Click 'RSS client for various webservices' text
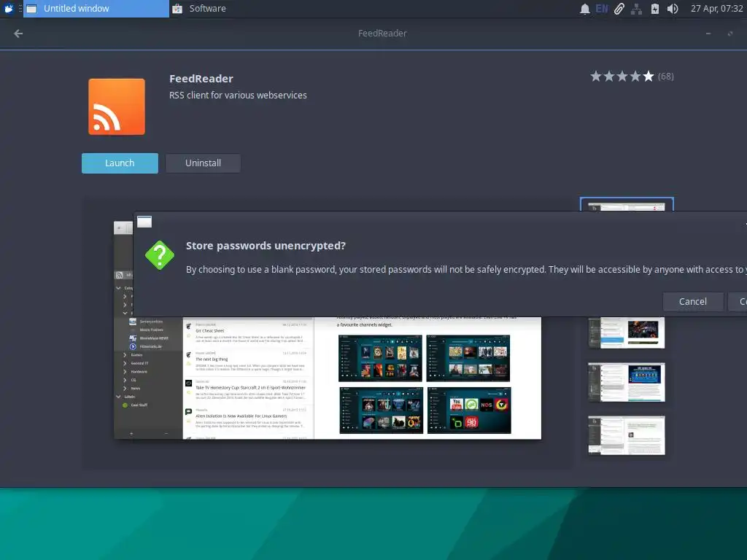Screen dimensions: 747x560 (x=238, y=96)
